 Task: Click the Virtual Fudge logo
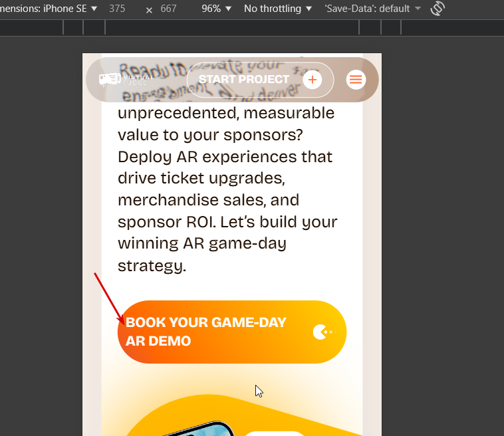click(126, 79)
